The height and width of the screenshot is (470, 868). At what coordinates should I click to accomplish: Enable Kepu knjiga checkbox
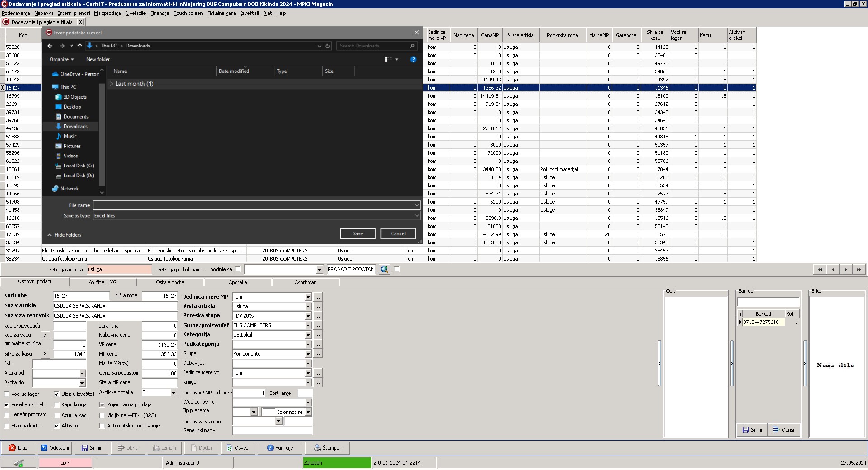click(57, 404)
